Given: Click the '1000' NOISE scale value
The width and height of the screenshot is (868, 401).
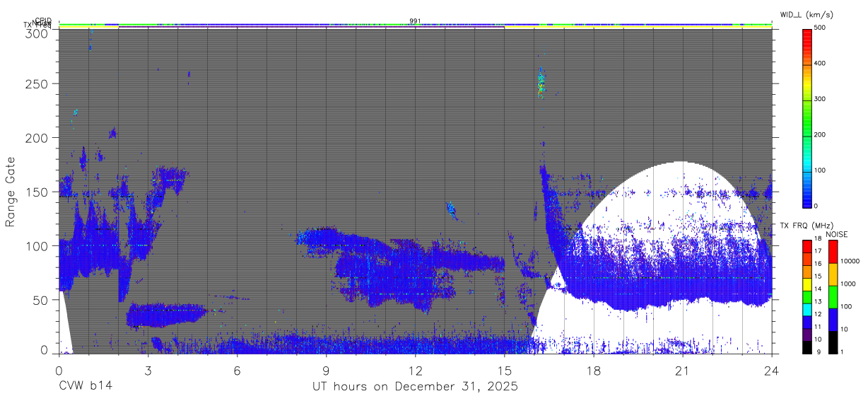Looking at the screenshot, I should 848,284.
